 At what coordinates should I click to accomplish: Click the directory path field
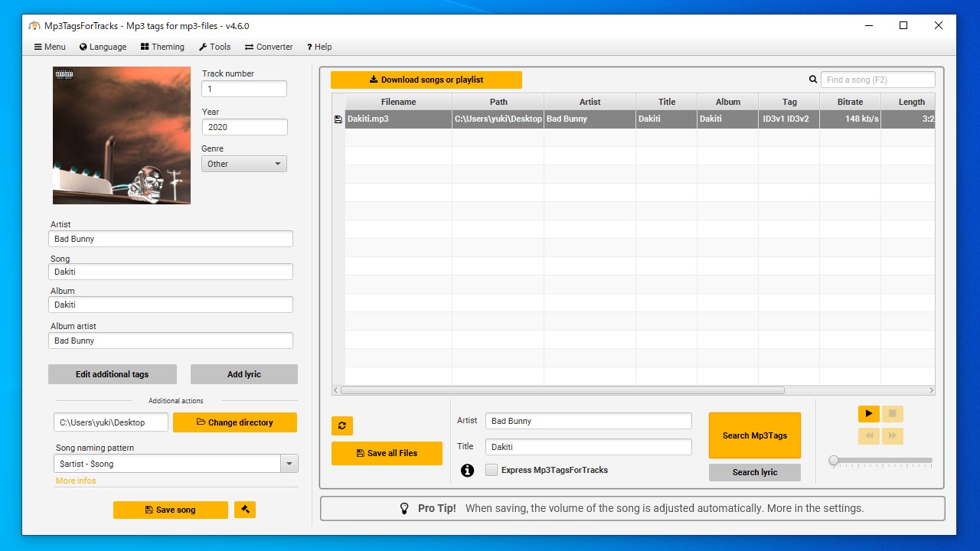[x=111, y=422]
